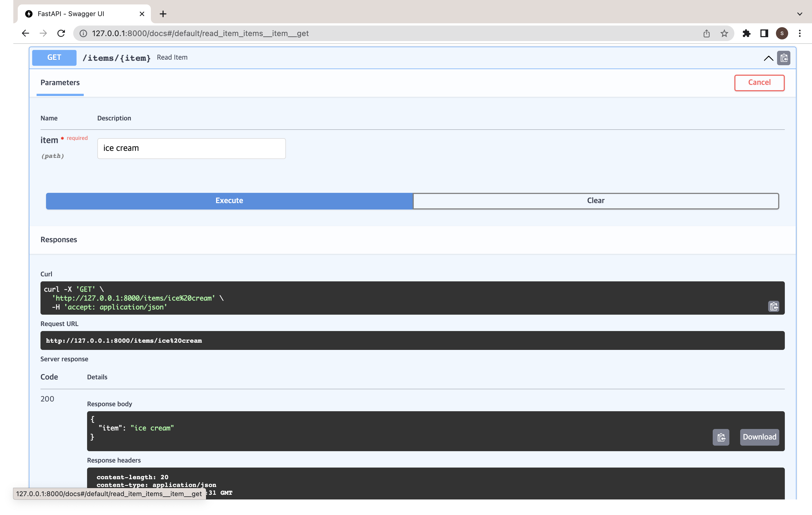Copy the endpoint path to clipboard
The width and height of the screenshot is (812, 515).
click(x=784, y=58)
